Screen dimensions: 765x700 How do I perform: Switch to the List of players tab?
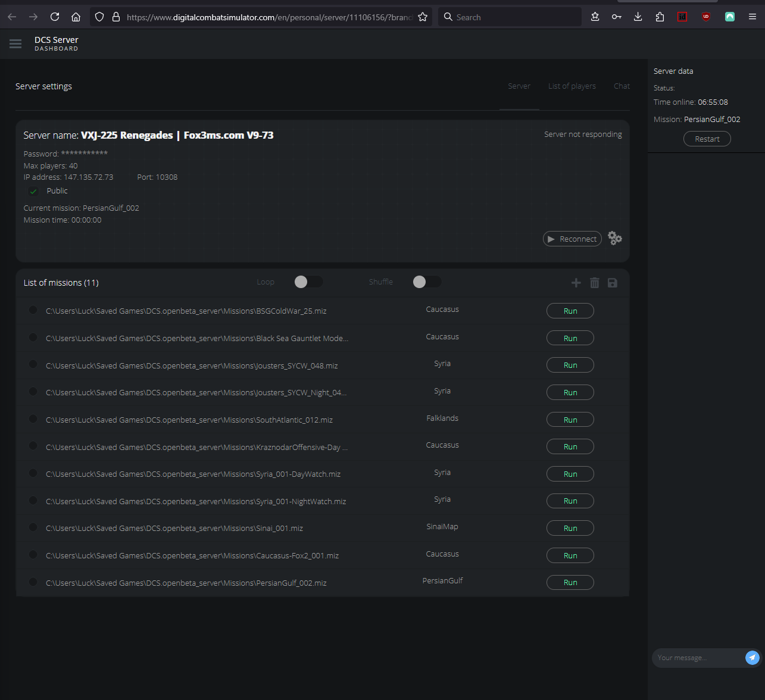(x=572, y=86)
